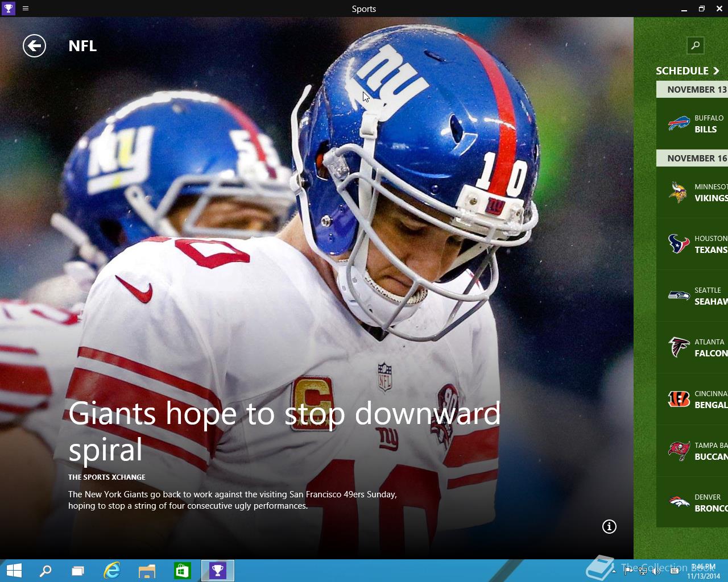Select the Denver Broncos logo

(679, 502)
